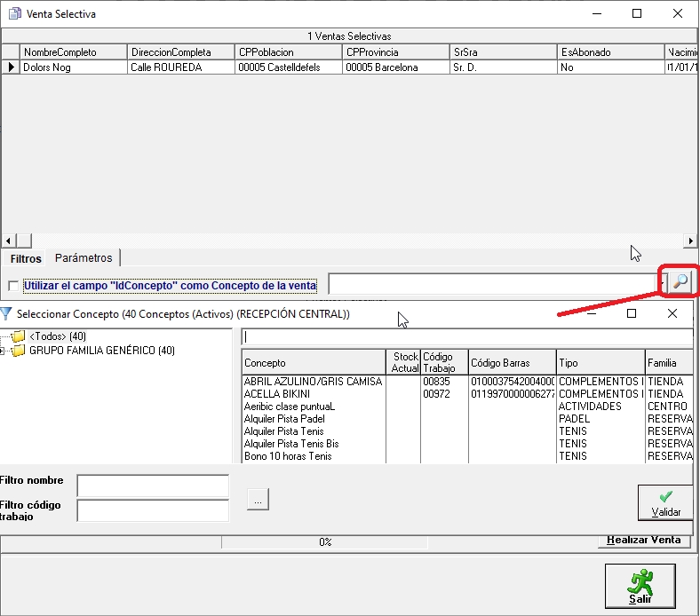Click the NombreCompleto column header
Viewport: 700px width, 616px height.
click(74, 52)
